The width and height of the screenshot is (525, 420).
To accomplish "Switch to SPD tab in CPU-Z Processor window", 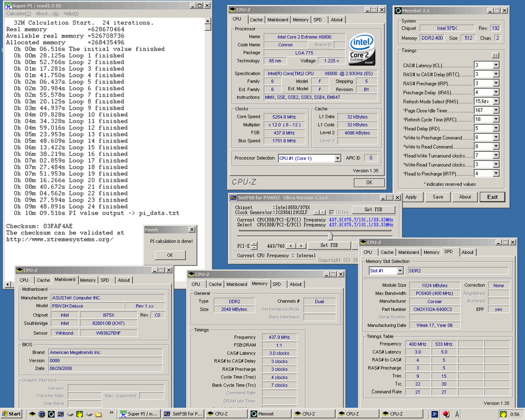I will (x=317, y=20).
